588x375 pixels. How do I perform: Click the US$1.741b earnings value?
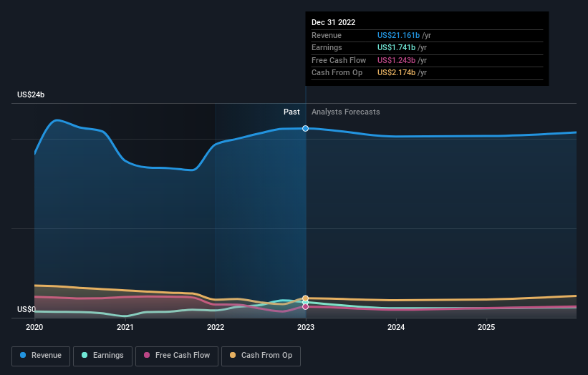(396, 47)
